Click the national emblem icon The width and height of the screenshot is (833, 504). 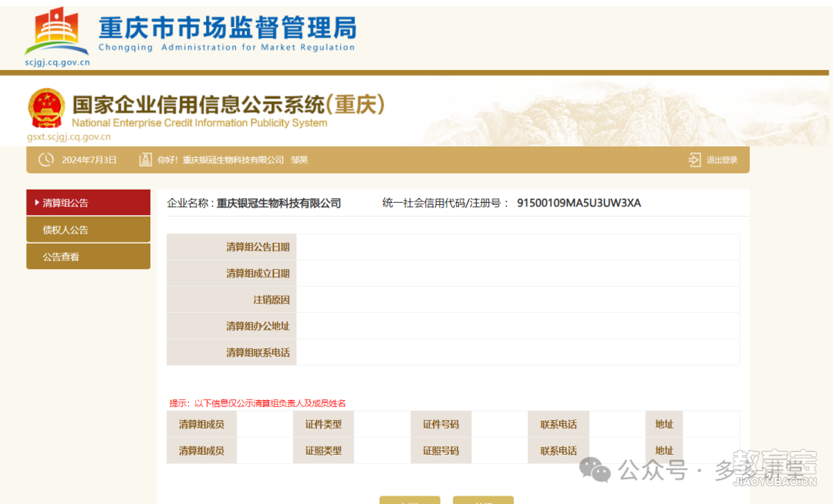[47, 108]
